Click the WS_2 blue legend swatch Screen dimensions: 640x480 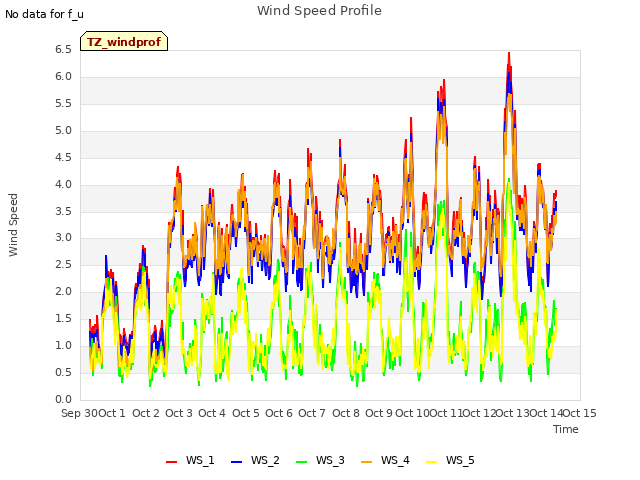point(236,462)
